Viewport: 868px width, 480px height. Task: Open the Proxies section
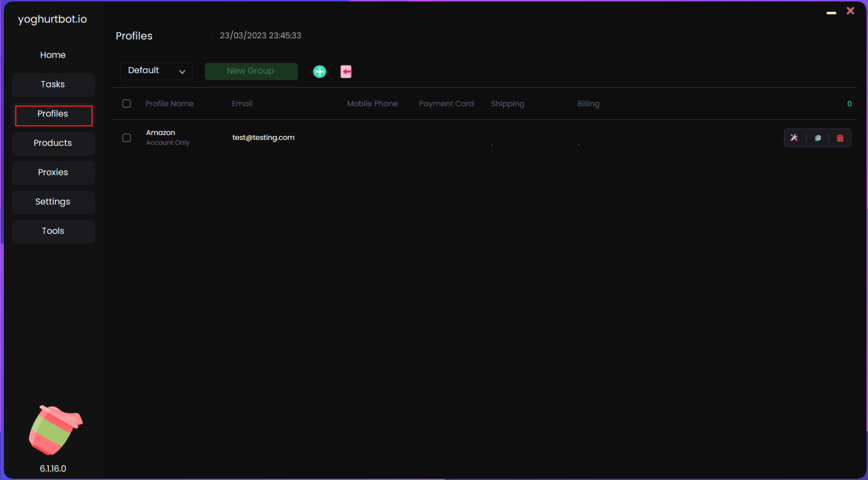pyautogui.click(x=53, y=172)
